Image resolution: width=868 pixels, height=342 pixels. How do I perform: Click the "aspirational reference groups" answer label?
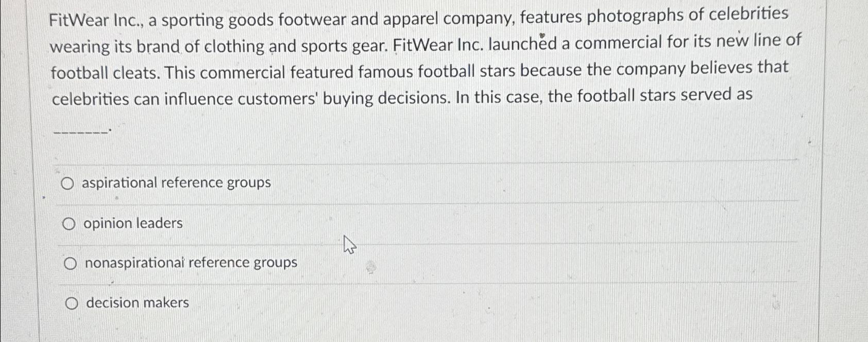(176, 183)
